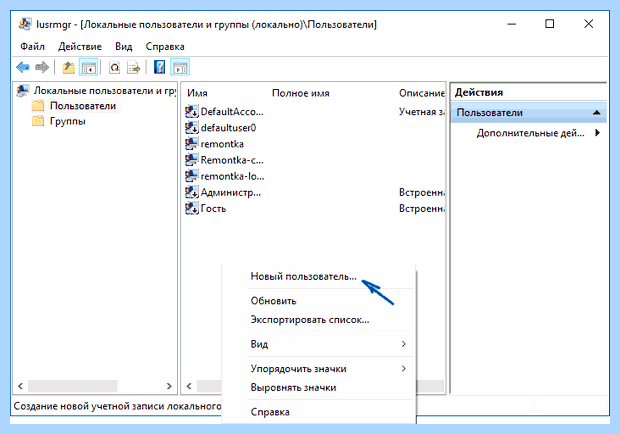Select Группы in the console tree
620x434 pixels.
68,121
